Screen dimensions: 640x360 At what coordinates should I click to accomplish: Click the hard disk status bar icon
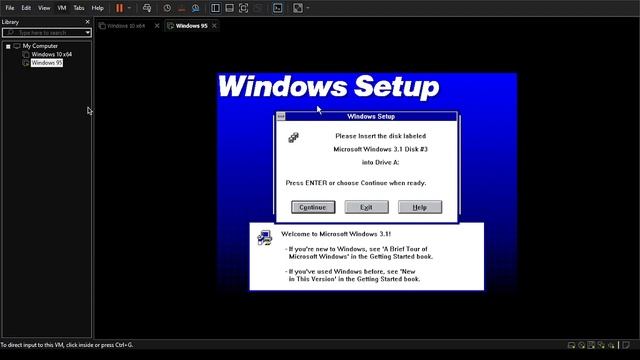point(571,345)
